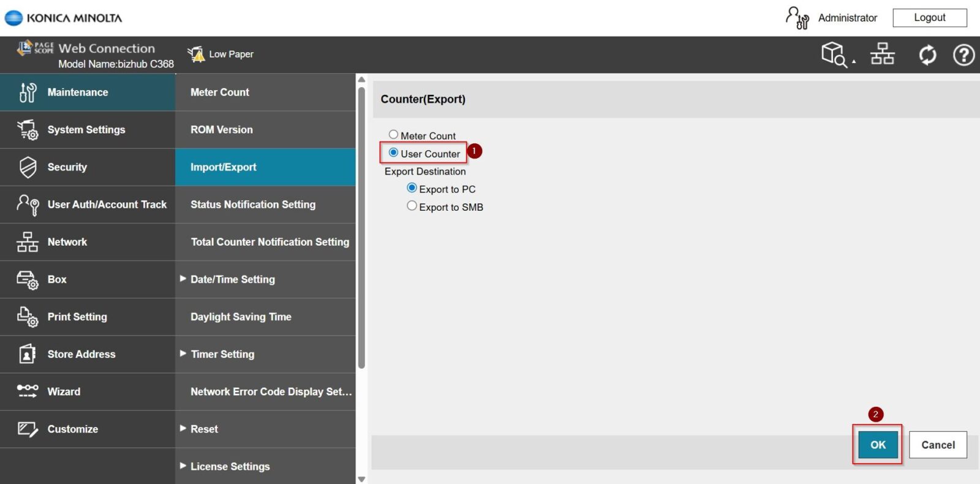Click the refresh icon in header
Viewport: 980px width, 484px height.
point(927,55)
